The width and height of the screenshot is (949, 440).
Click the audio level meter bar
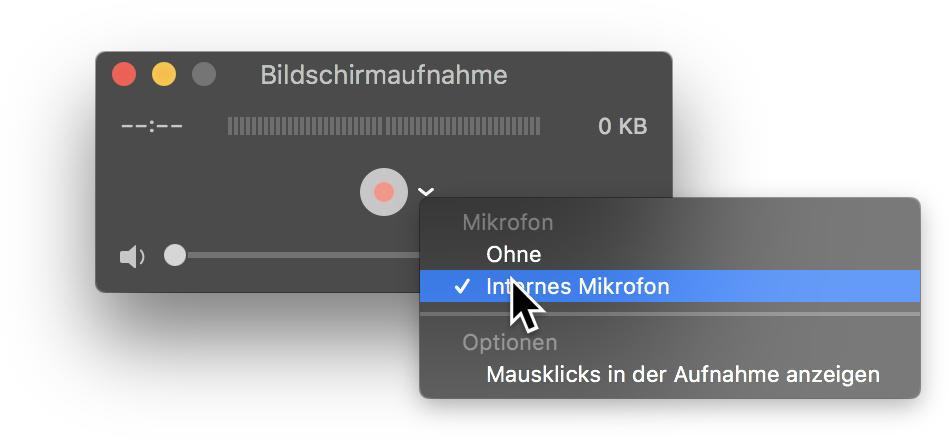pyautogui.click(x=384, y=126)
